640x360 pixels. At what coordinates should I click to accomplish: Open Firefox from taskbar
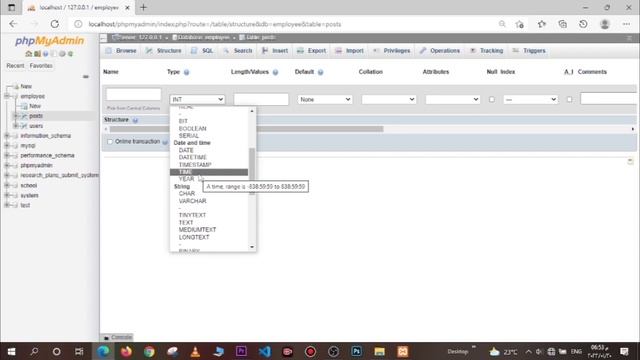click(126, 351)
